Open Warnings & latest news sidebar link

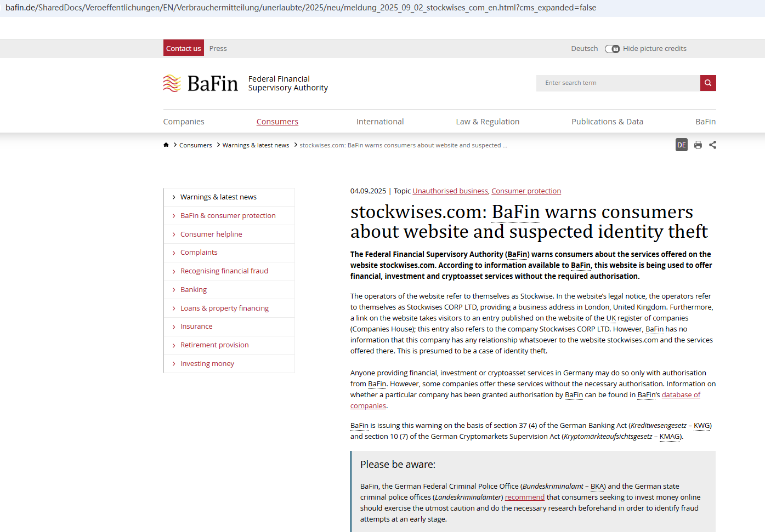(x=218, y=197)
